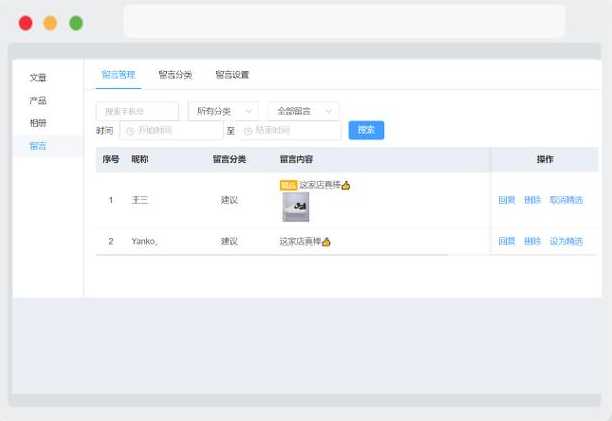Click the 留言内容 column header
This screenshot has width=612, height=421.
296,159
